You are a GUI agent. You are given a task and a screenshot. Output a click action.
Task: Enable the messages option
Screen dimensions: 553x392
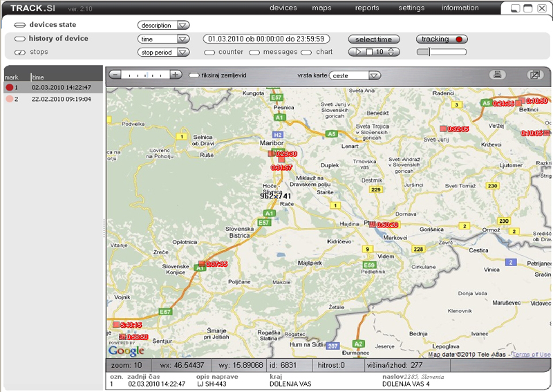(x=254, y=52)
